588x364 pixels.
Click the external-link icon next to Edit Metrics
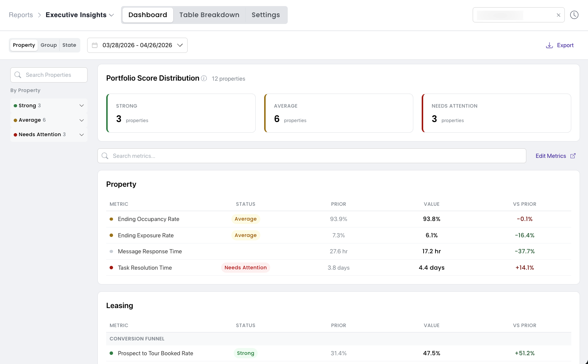(573, 156)
